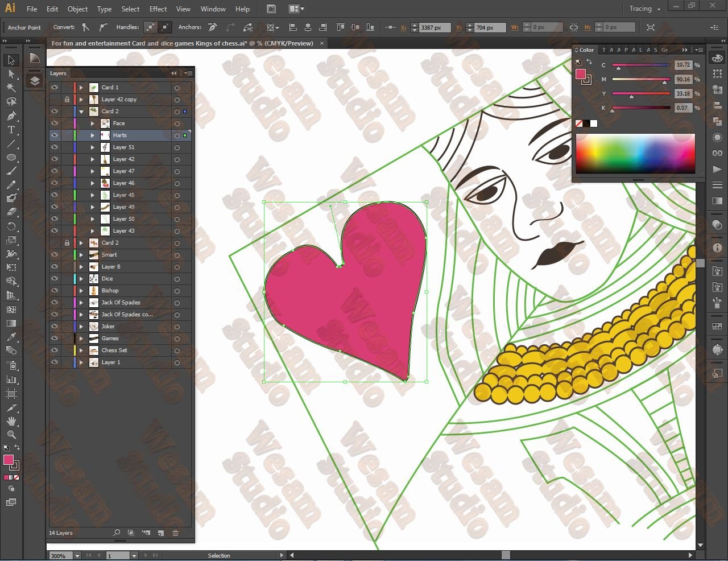Screen dimensions: 728x561
Task: Select the Column Graph tool
Action: (11, 379)
